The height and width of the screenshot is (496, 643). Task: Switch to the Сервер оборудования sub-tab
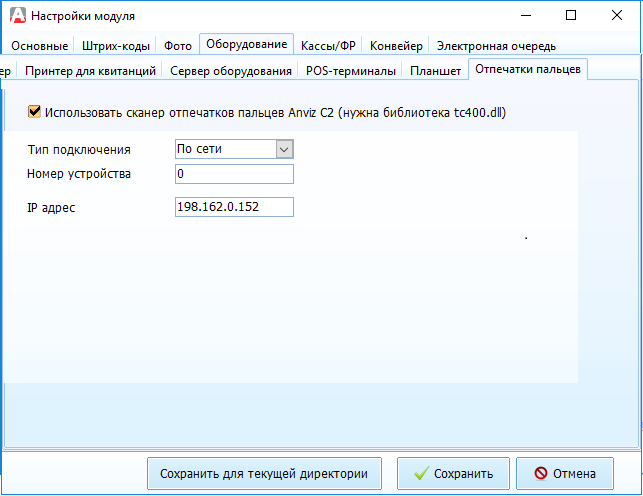click(230, 71)
